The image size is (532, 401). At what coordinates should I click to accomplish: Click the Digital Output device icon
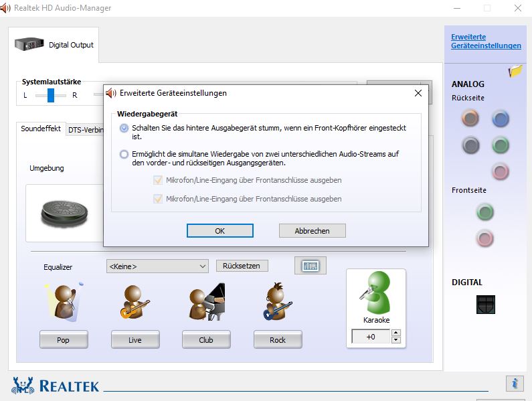[x=29, y=44]
